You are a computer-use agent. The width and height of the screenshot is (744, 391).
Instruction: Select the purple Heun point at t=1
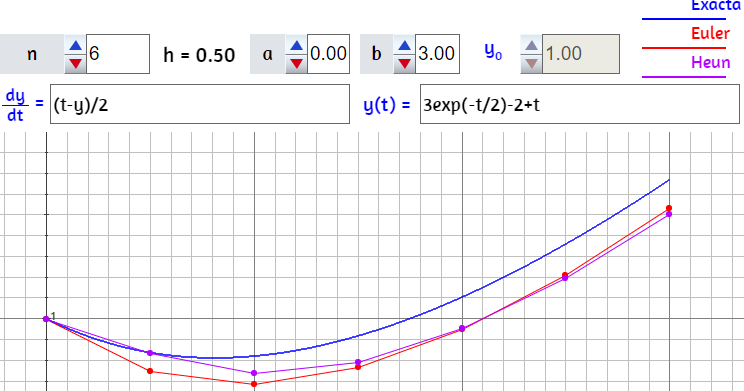tap(254, 373)
